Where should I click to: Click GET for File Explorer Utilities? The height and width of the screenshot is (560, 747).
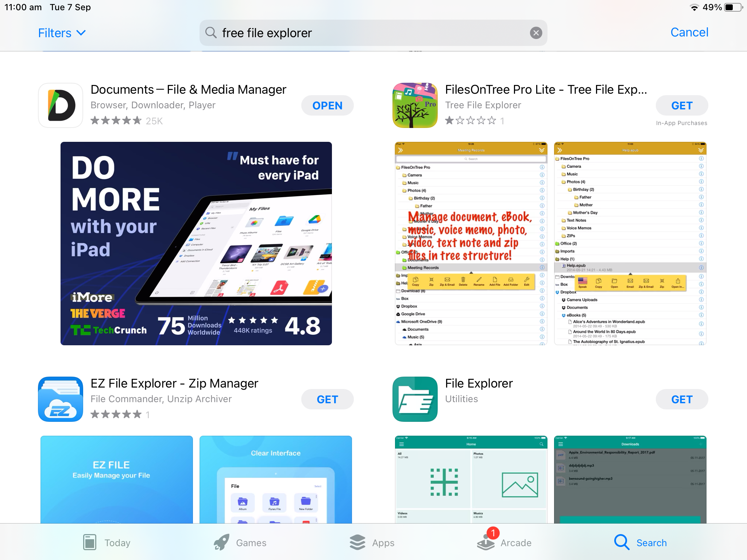[x=682, y=400]
